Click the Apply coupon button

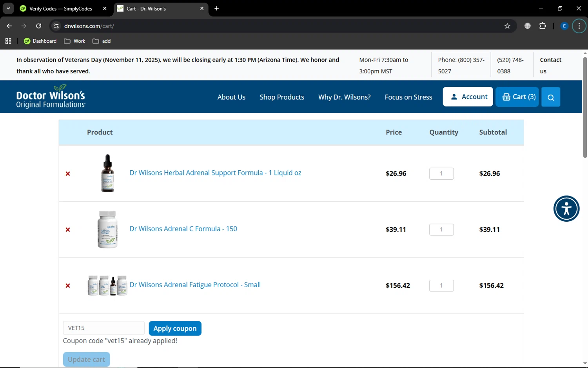(175, 328)
